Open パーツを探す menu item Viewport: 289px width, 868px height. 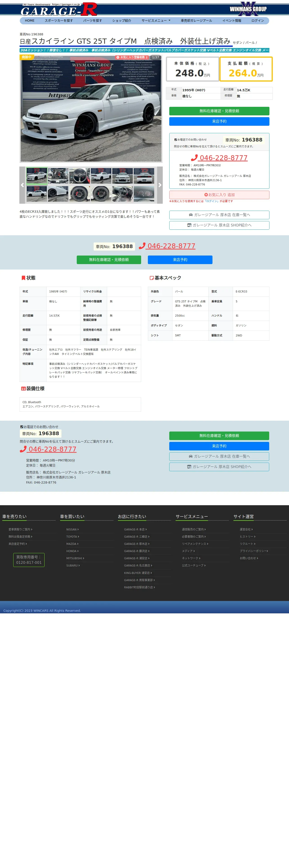pyautogui.click(x=93, y=21)
